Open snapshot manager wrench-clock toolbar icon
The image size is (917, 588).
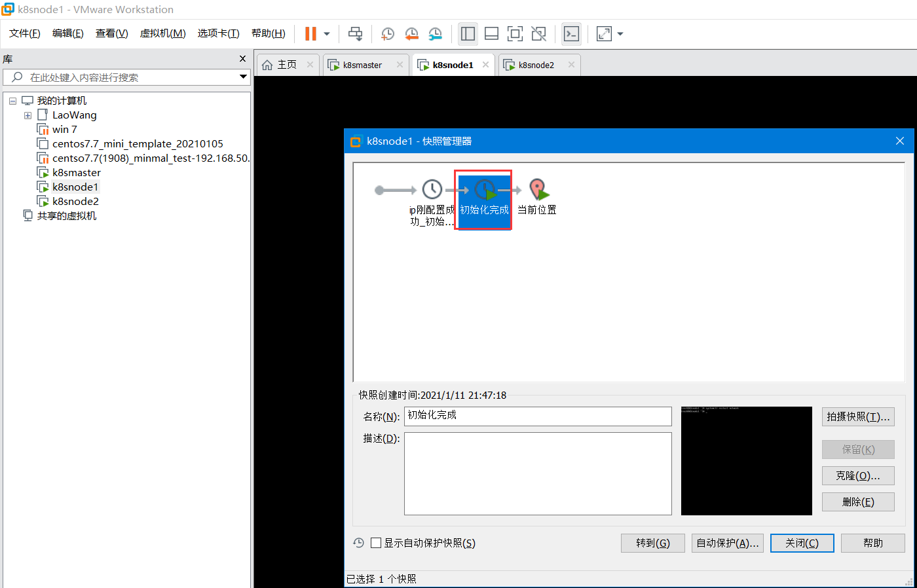pos(435,33)
